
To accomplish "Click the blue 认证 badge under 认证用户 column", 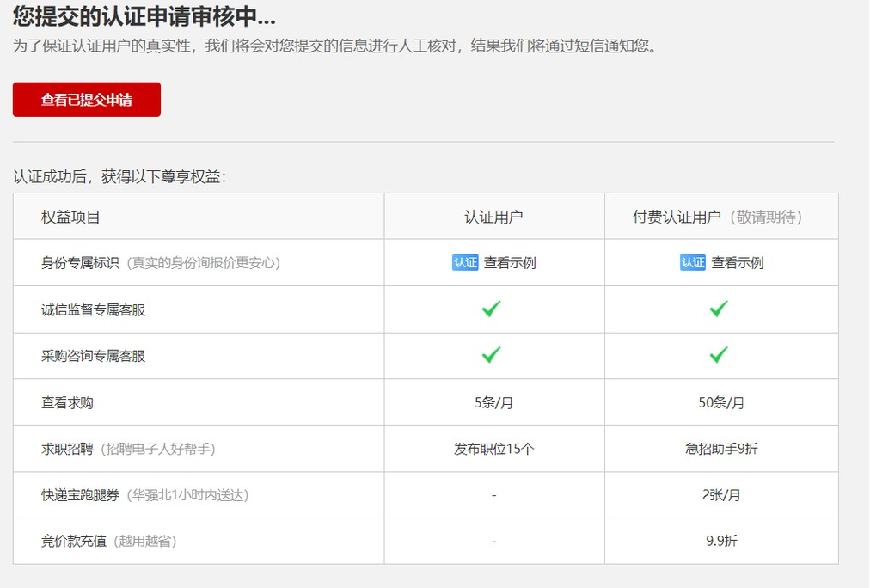I will click(x=465, y=263).
